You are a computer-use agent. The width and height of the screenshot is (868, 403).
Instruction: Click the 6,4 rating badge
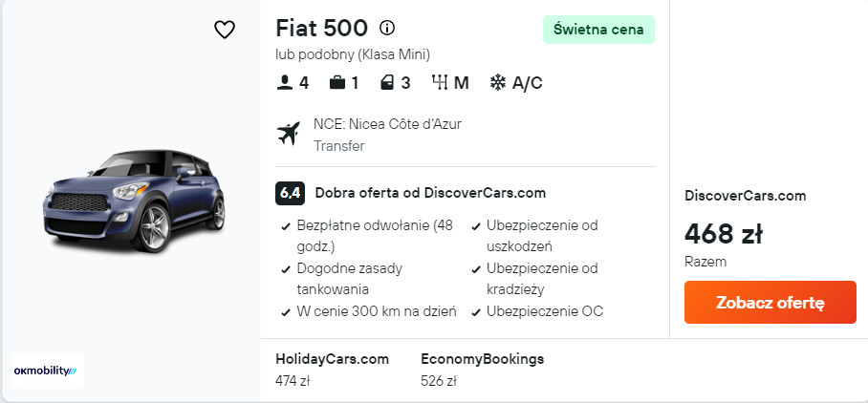290,193
